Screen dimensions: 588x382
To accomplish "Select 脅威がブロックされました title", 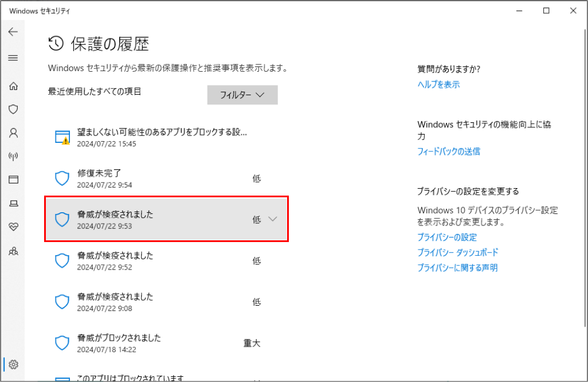I will click(119, 338).
